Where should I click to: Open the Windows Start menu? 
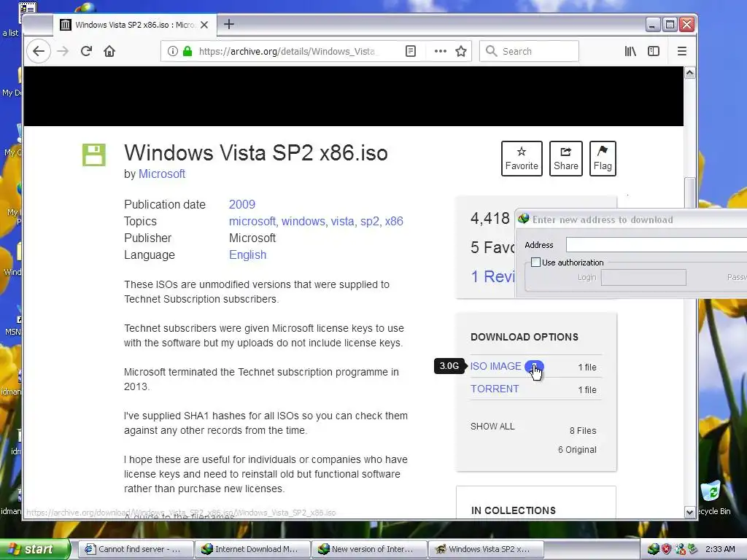pyautogui.click(x=35, y=549)
